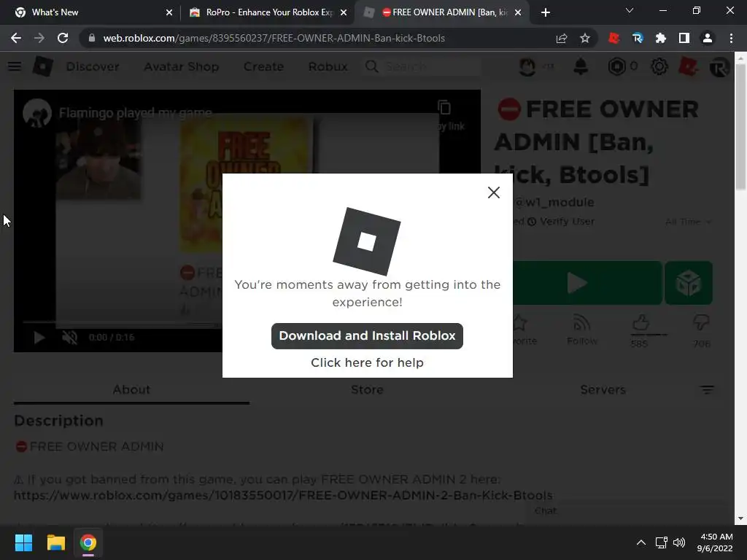Expand the tab search dropdown

630,10
